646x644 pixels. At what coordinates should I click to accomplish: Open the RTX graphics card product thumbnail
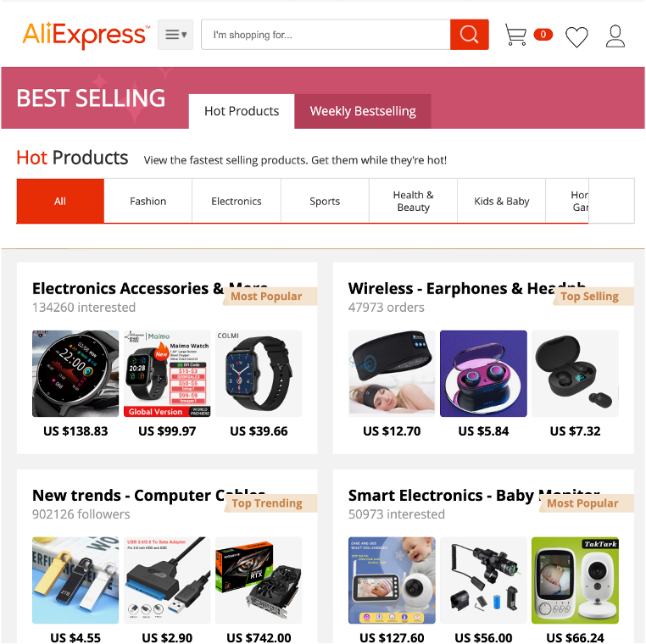259,580
